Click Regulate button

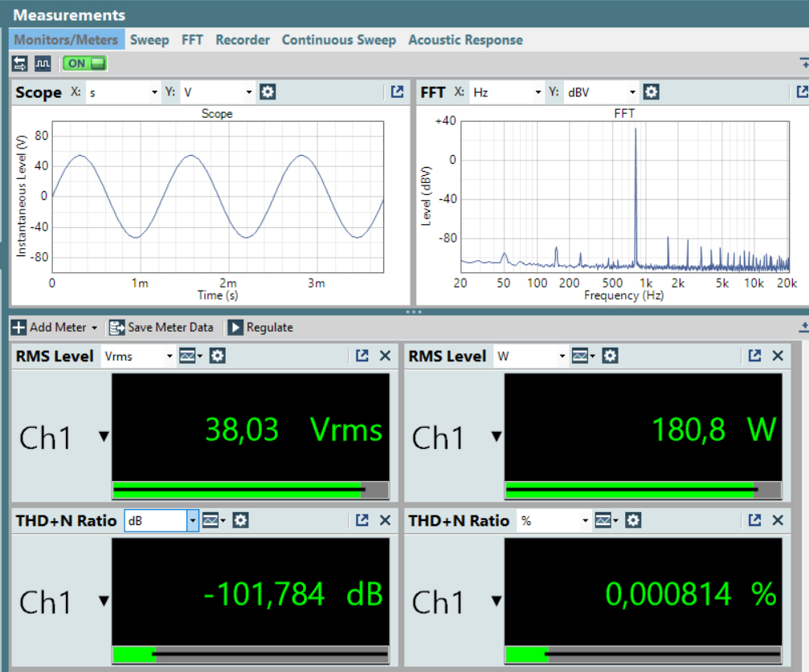[x=260, y=328]
